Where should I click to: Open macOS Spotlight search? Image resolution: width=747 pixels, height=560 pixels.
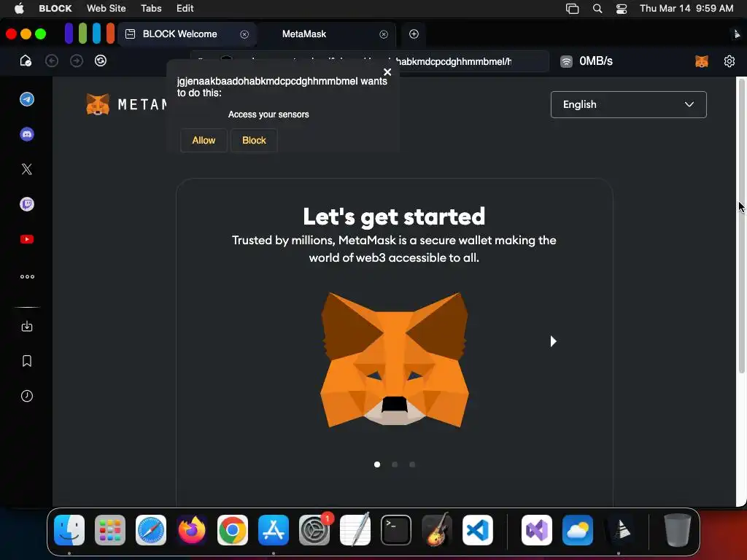pyautogui.click(x=597, y=9)
